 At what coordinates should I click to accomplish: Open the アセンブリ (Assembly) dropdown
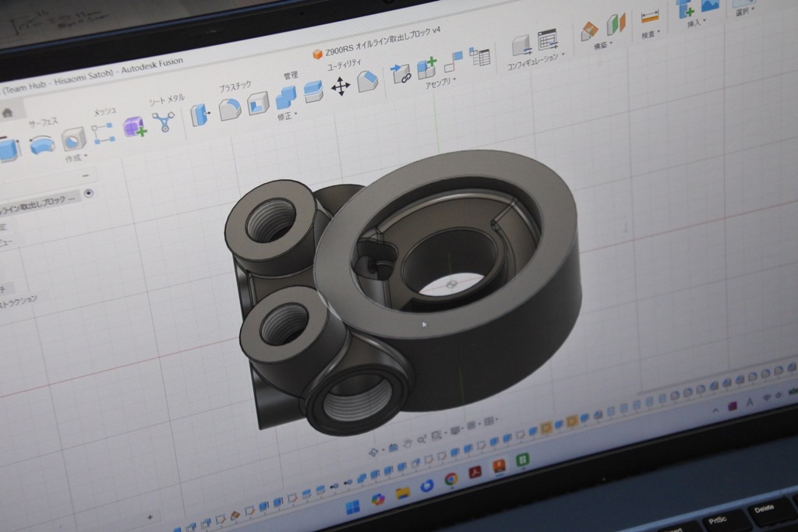[440, 83]
